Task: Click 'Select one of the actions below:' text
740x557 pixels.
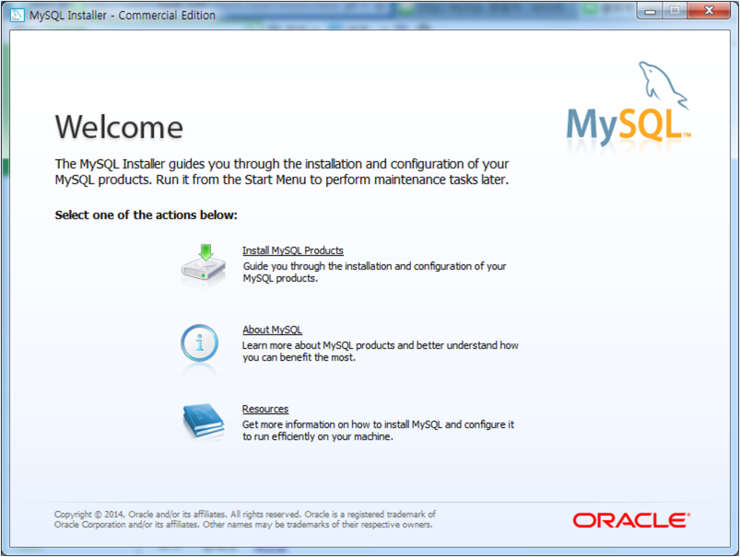Action: point(146,215)
